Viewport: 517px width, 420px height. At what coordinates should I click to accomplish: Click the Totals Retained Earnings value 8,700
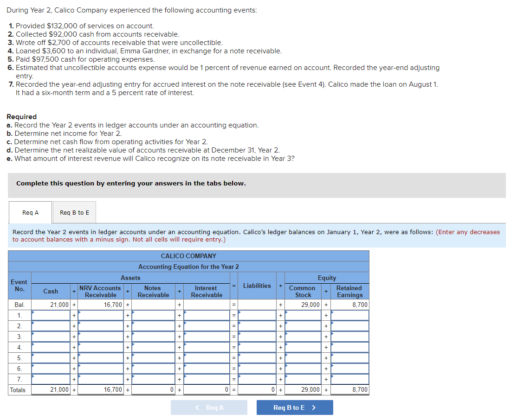click(360, 390)
